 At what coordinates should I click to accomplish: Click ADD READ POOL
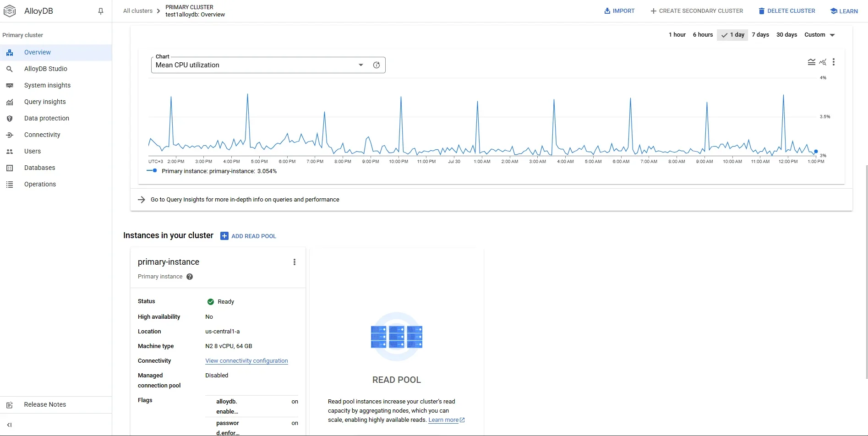[x=254, y=236]
